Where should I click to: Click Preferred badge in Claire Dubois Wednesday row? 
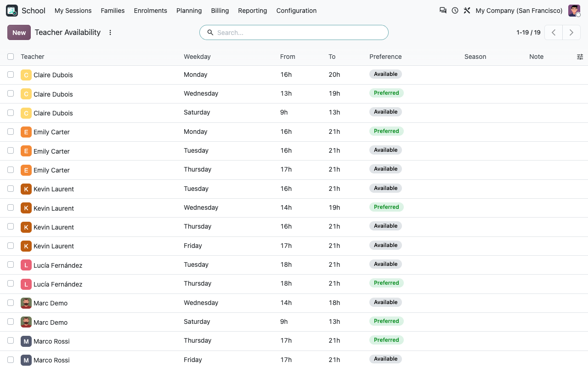coord(386,93)
